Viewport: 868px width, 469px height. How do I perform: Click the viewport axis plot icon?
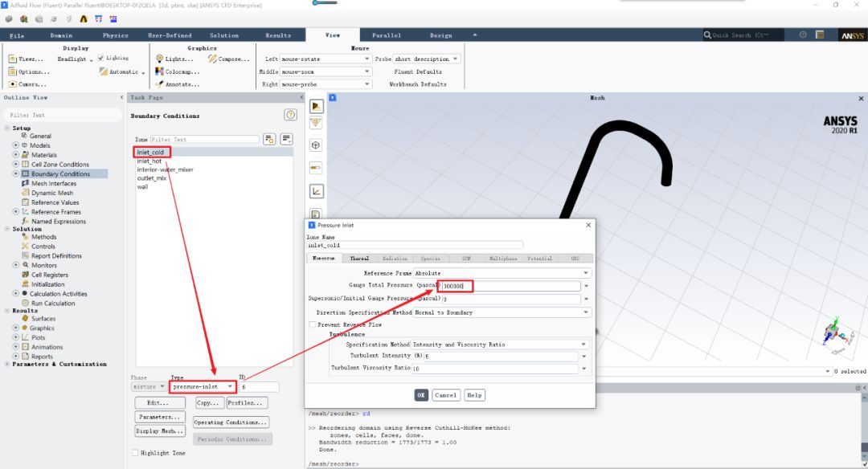(316, 191)
